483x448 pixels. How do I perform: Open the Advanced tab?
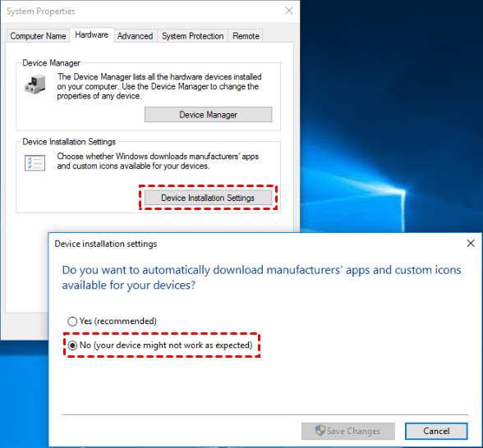coord(135,36)
